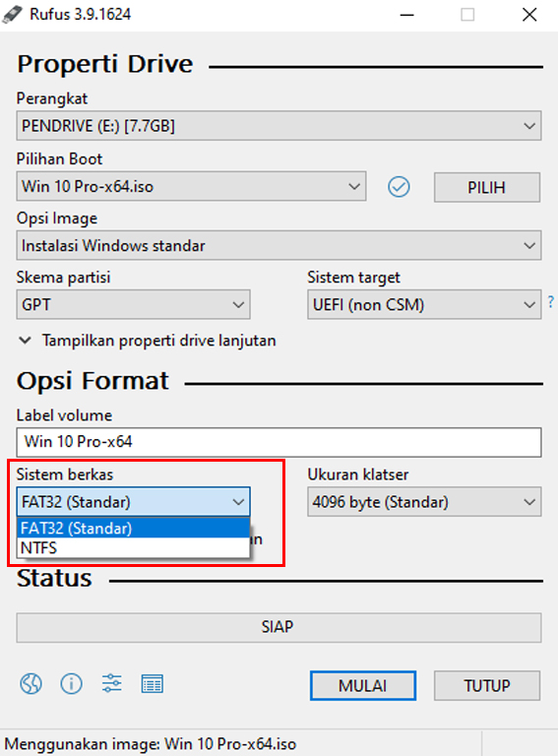Image resolution: width=558 pixels, height=756 pixels.
Task: Open the Pilihan Boot dropdown
Action: (x=191, y=186)
